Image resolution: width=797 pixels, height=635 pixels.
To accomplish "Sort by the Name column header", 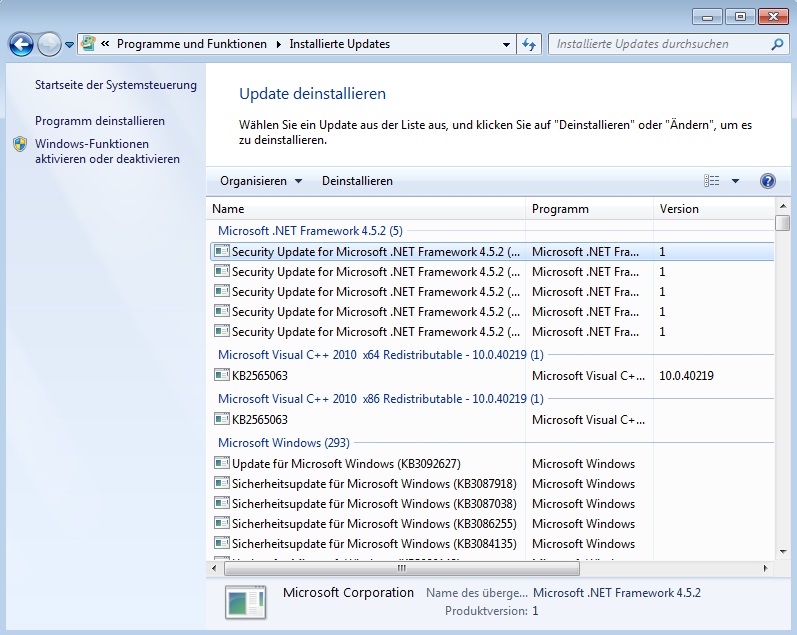I will click(365, 209).
